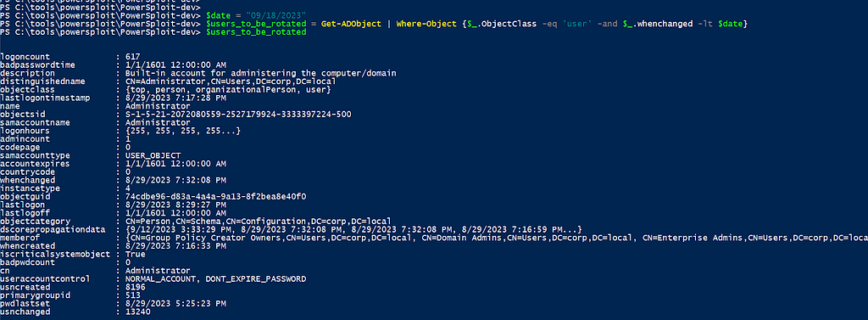The width and height of the screenshot is (868, 320).
Task: Click the iscriticalsystemobject value True
Action: pyautogui.click(x=135, y=255)
